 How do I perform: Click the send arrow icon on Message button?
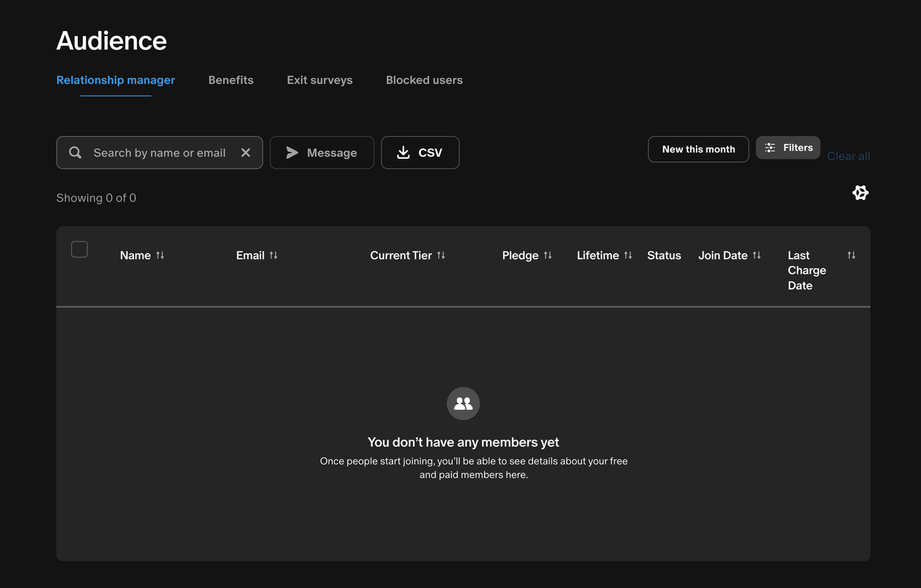tap(292, 152)
